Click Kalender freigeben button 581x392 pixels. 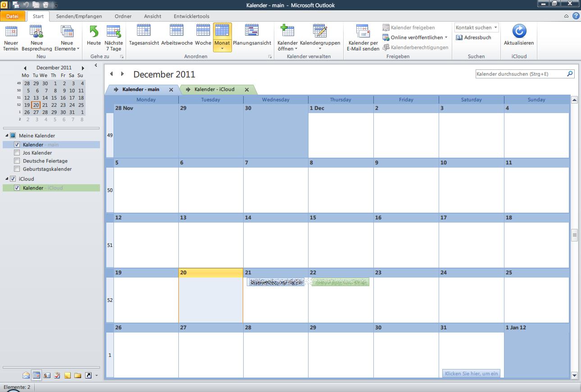409,27
